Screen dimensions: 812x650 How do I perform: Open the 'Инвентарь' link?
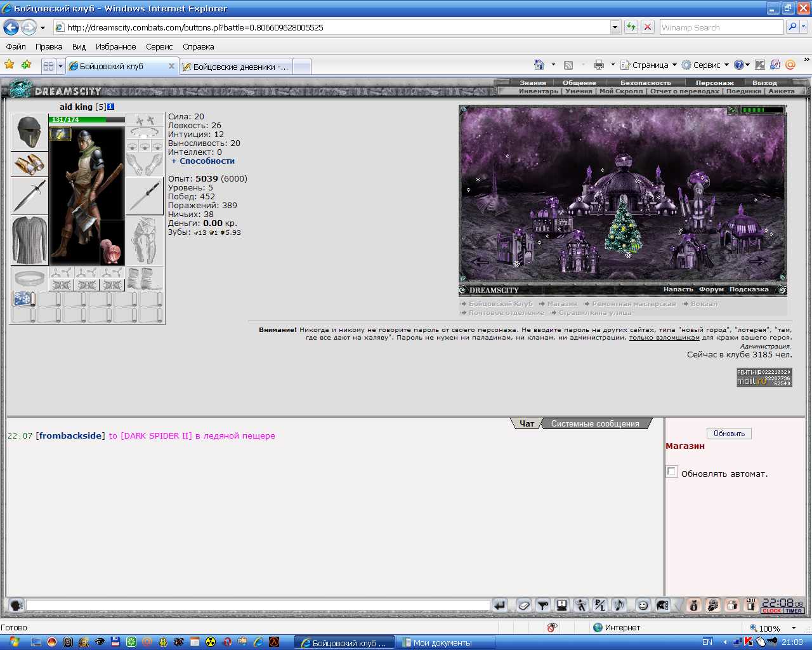click(x=539, y=91)
